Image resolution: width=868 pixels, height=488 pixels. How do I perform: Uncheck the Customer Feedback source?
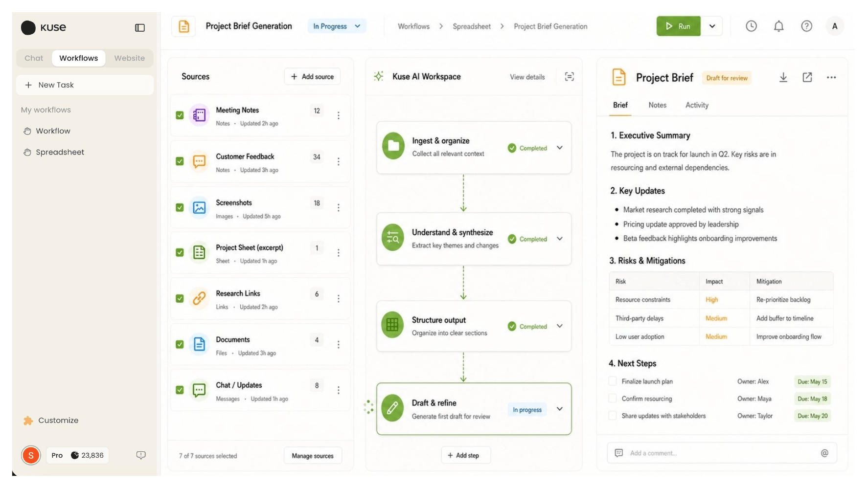180,161
